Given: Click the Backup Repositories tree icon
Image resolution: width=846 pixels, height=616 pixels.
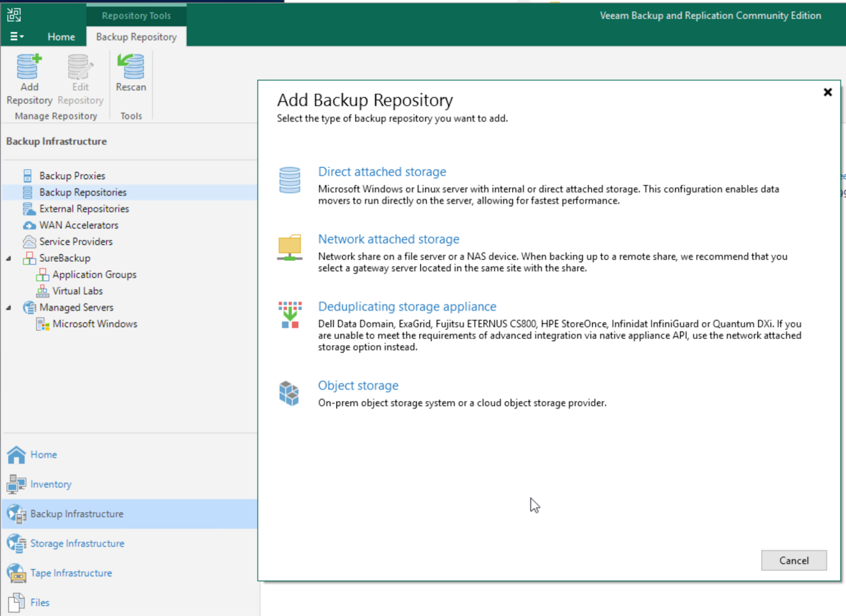Looking at the screenshot, I should coord(27,192).
